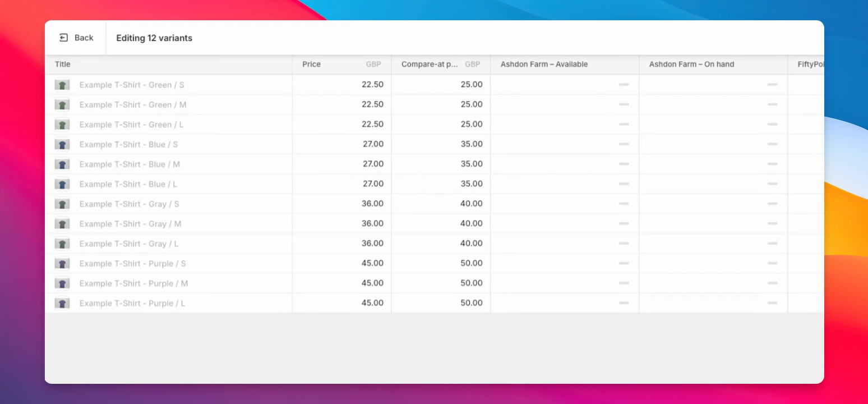Click the Example T-Shirt - Green / S title
The image size is (868, 404).
click(x=132, y=85)
